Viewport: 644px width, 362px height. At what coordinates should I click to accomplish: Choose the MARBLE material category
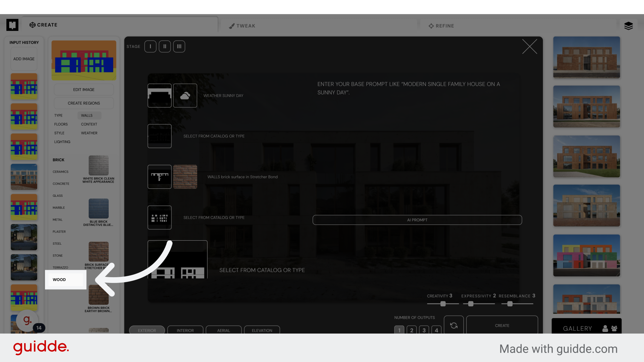[x=59, y=208]
